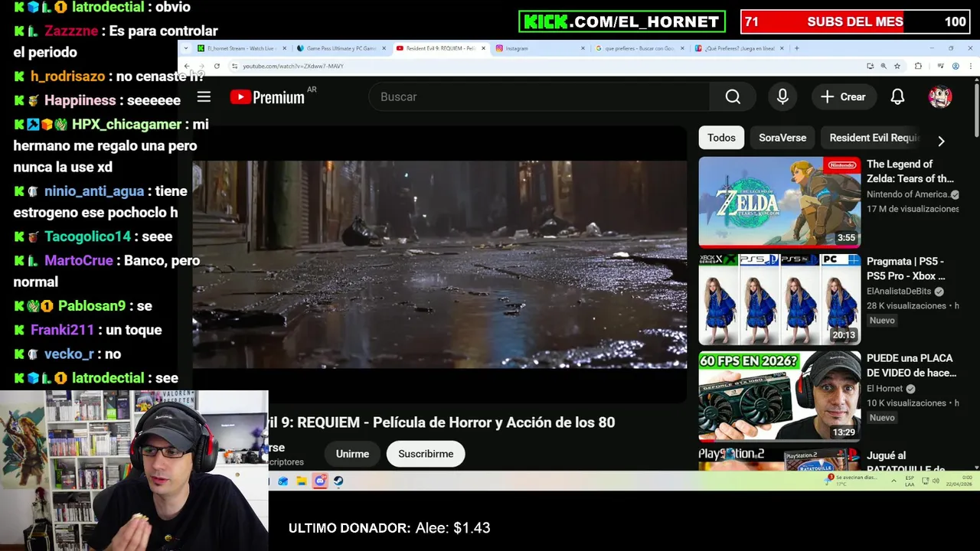Open the notifications bell
980x551 pixels.
coord(897,97)
